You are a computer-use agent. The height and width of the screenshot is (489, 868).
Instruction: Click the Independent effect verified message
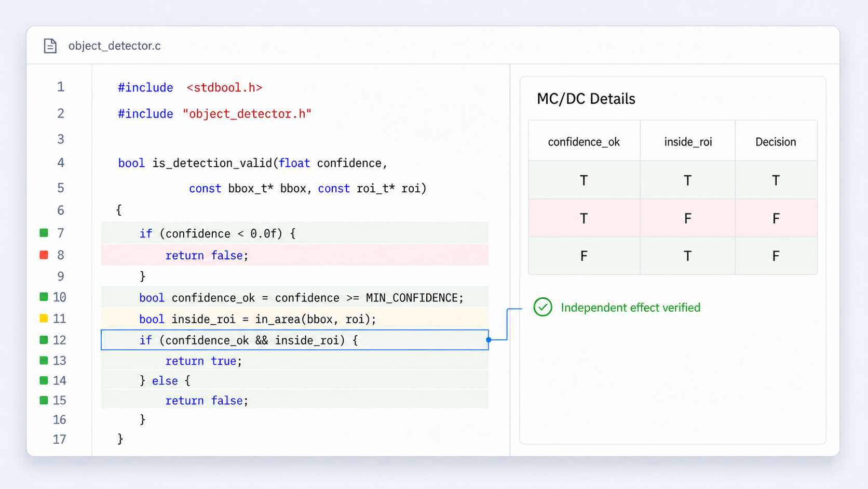pyautogui.click(x=630, y=308)
